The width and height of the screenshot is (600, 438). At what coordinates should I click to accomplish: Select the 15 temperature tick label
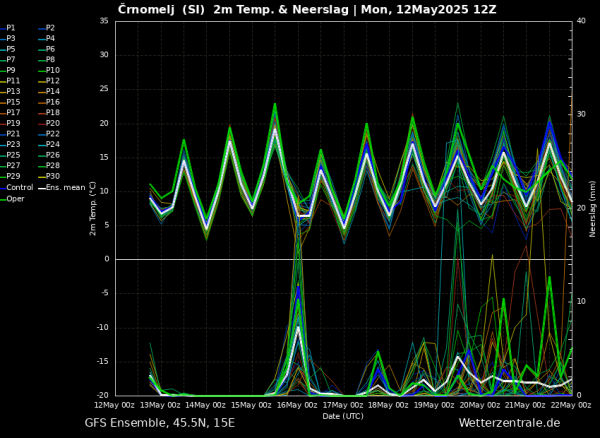click(x=104, y=157)
